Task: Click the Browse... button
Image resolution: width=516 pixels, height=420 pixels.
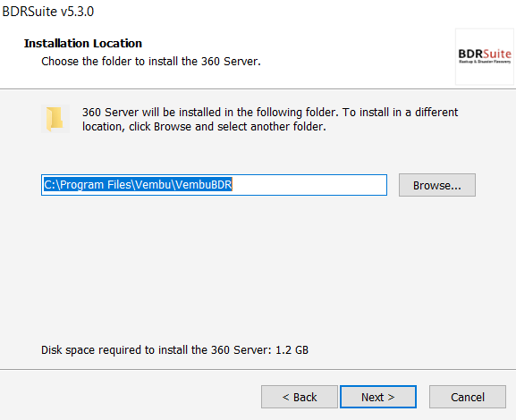Action: (x=437, y=185)
